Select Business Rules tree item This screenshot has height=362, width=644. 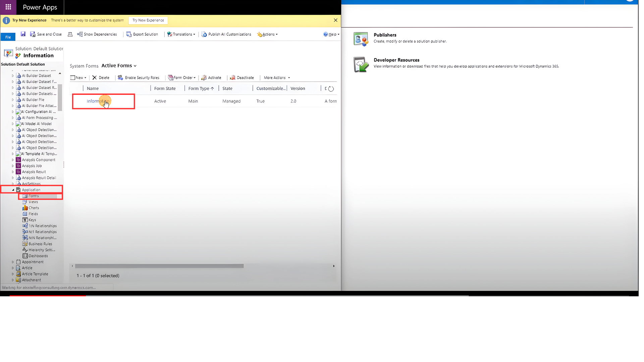[40, 244]
